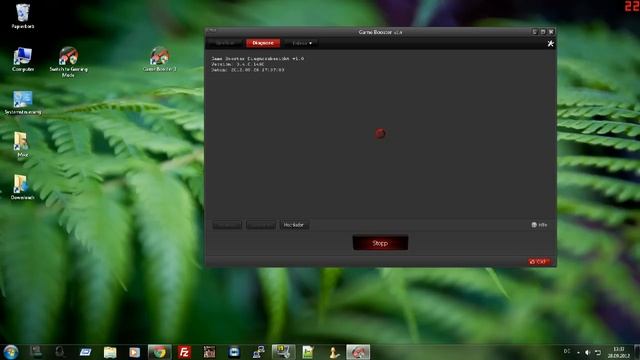Click the red Stopp button
Image resolution: width=640 pixels, height=360 pixels.
[x=380, y=243]
